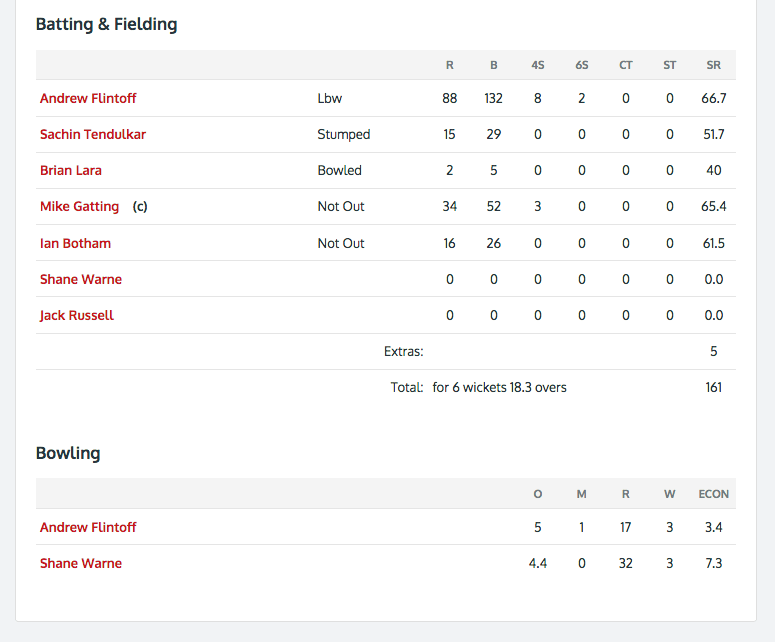Open Mike Gatting captain profile link

(80, 207)
